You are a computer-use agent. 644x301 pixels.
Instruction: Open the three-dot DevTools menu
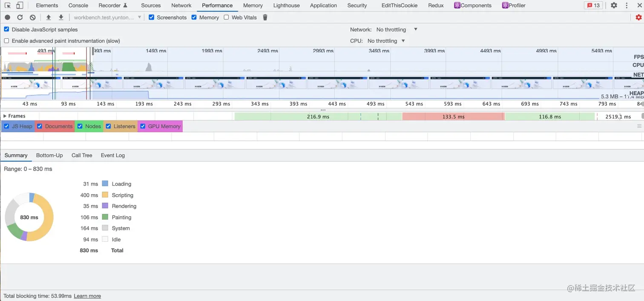(x=627, y=6)
